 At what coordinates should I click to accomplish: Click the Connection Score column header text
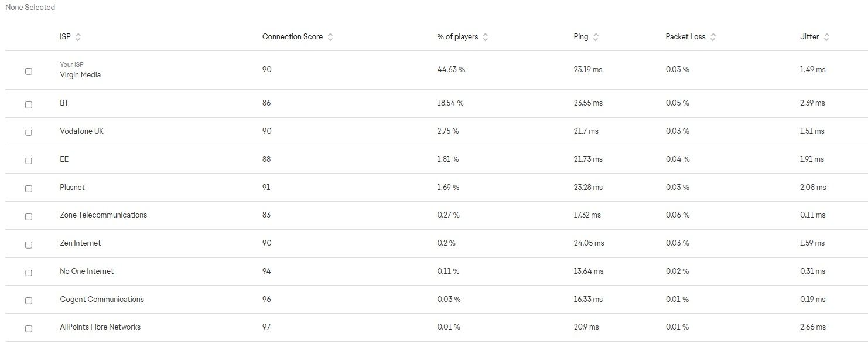tap(292, 37)
